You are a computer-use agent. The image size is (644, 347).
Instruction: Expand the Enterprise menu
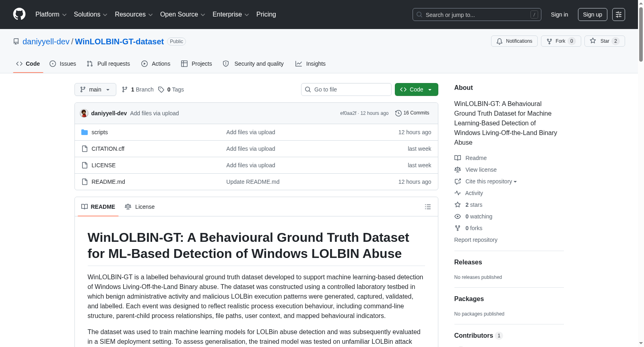231,15
